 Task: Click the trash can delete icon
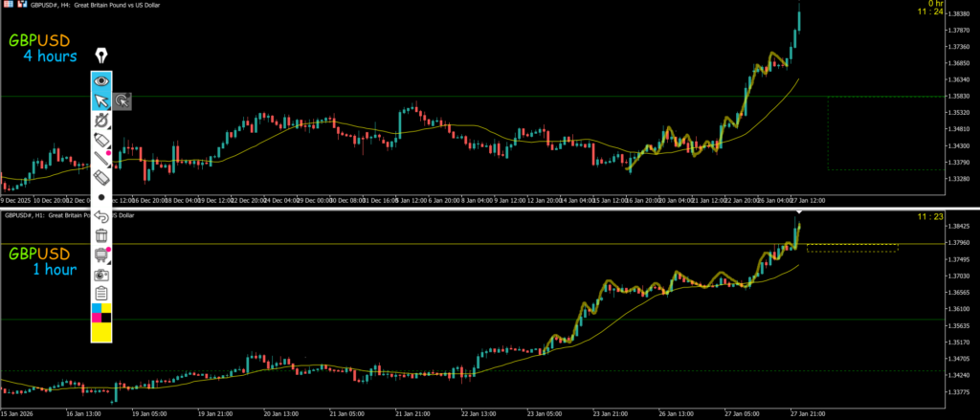pyautogui.click(x=101, y=234)
